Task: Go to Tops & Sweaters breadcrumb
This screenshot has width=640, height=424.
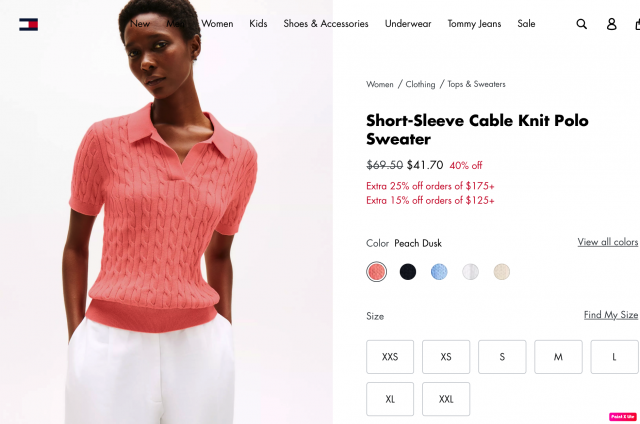Action: (x=476, y=84)
